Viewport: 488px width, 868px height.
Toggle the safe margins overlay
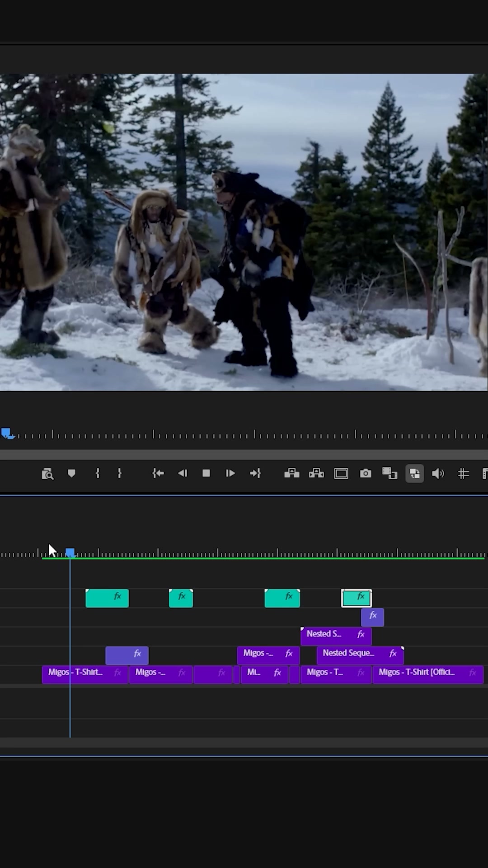[x=341, y=473]
